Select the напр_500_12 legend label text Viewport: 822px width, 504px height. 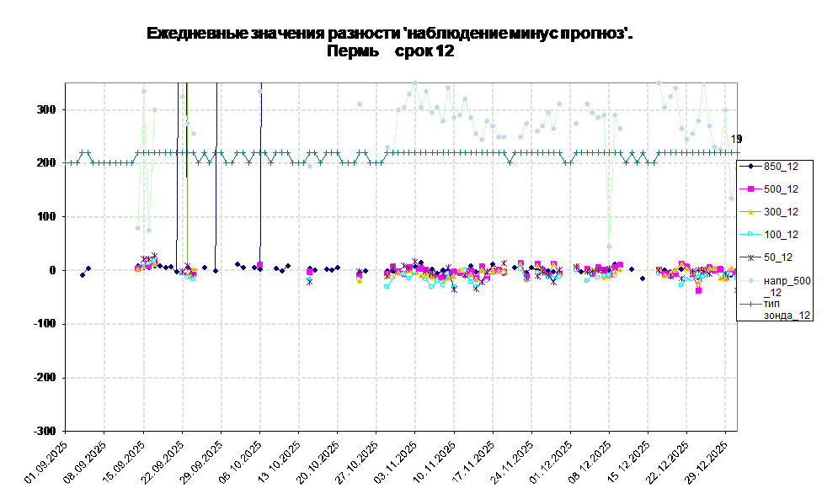[x=787, y=286]
